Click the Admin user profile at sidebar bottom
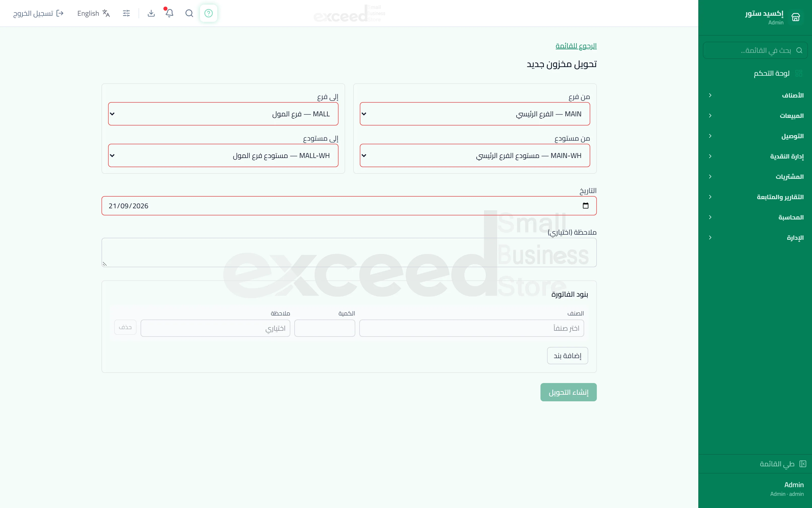Image resolution: width=812 pixels, height=508 pixels. (787, 489)
